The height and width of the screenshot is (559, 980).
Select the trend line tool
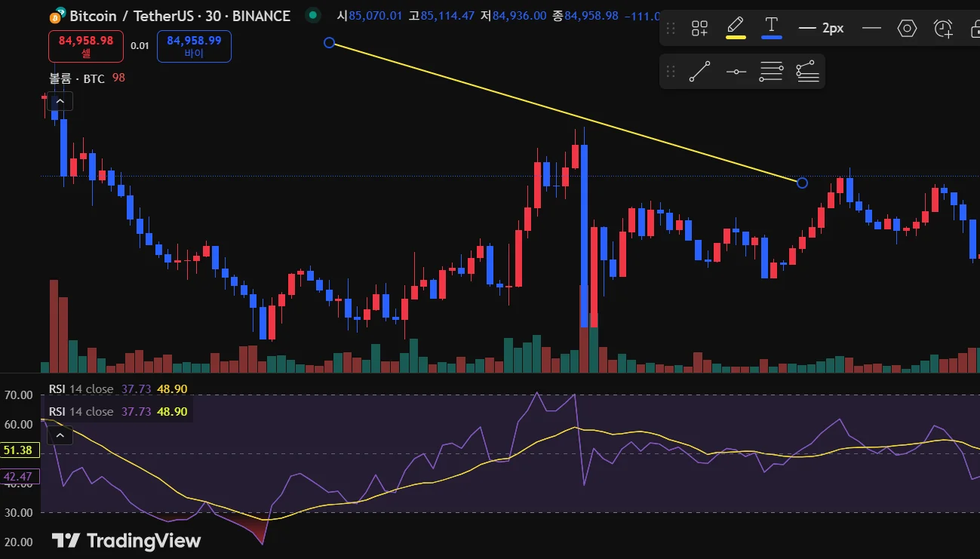click(x=699, y=72)
